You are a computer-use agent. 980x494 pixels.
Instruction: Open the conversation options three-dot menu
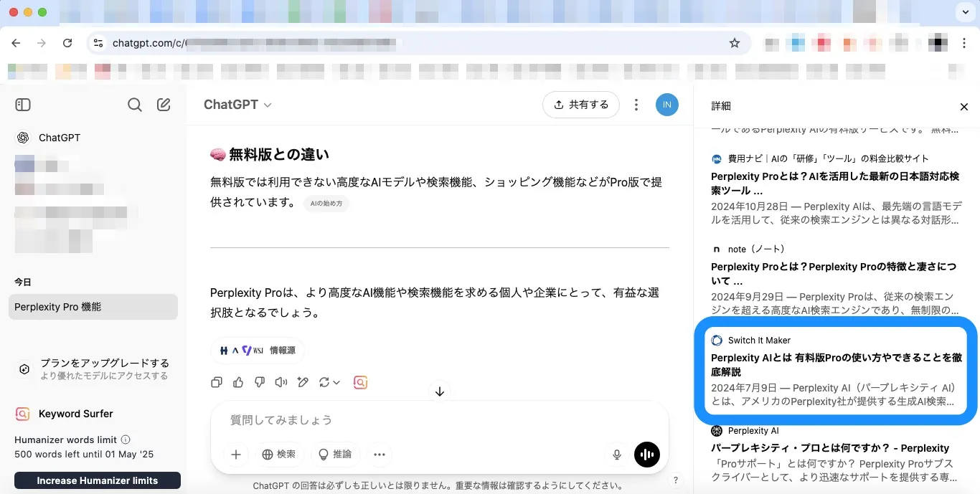636,105
